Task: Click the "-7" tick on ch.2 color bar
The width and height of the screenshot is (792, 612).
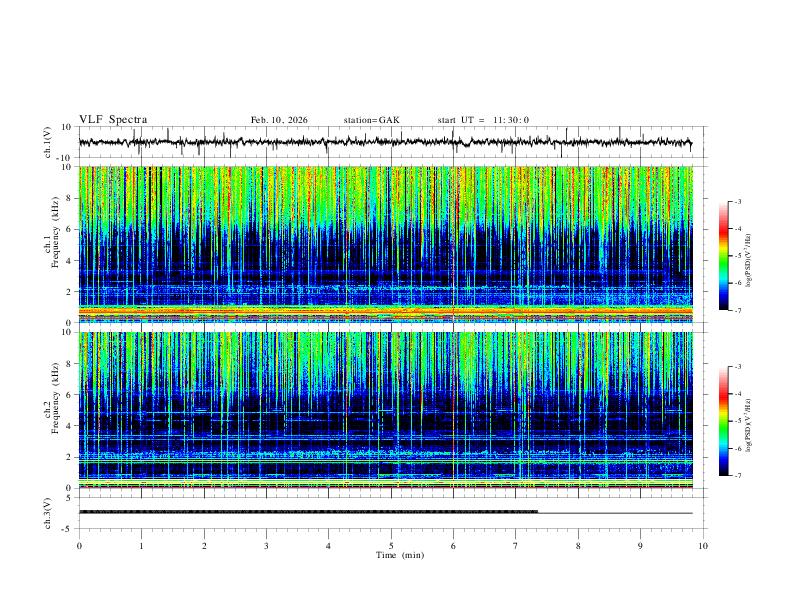Action: pyautogui.click(x=738, y=476)
